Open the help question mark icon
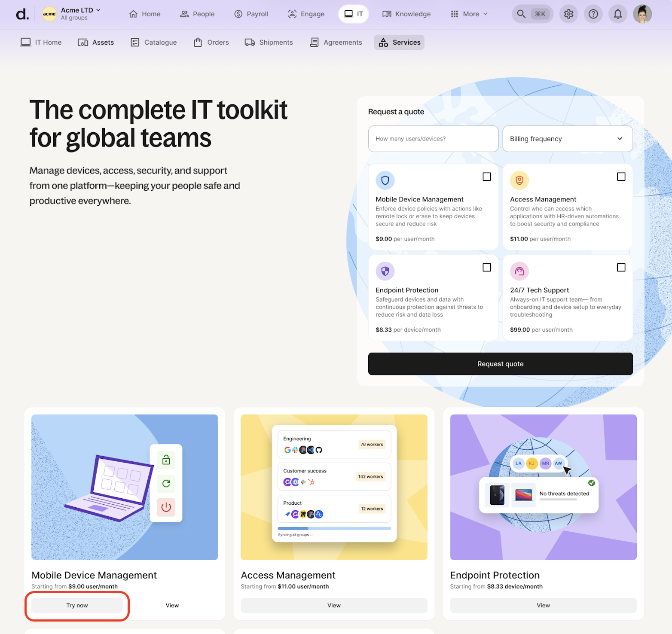Viewport: 672px width, 634px height. click(x=593, y=14)
